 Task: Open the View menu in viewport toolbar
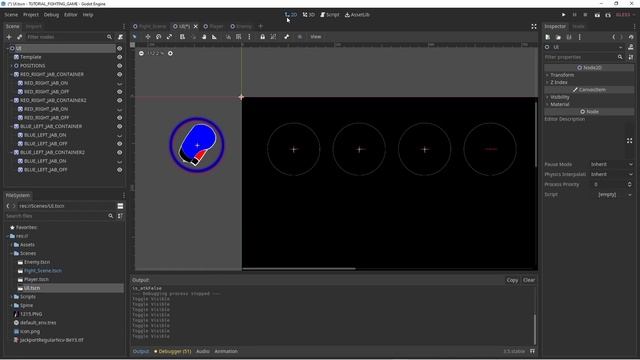pyautogui.click(x=316, y=37)
